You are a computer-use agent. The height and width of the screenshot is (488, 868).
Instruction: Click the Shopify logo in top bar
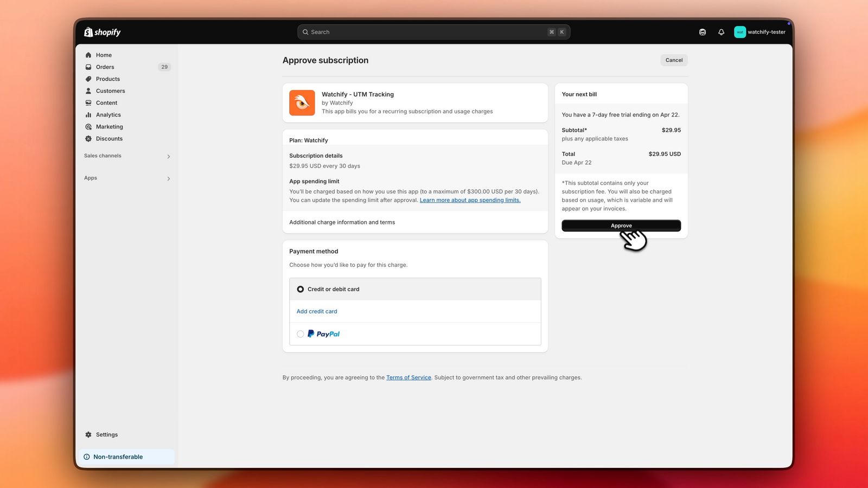tap(102, 32)
